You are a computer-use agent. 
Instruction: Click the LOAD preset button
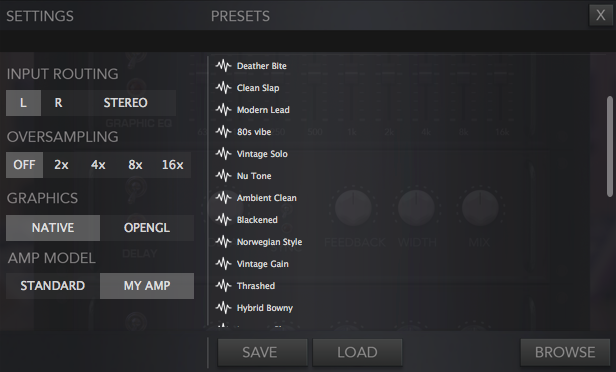pyautogui.click(x=357, y=352)
